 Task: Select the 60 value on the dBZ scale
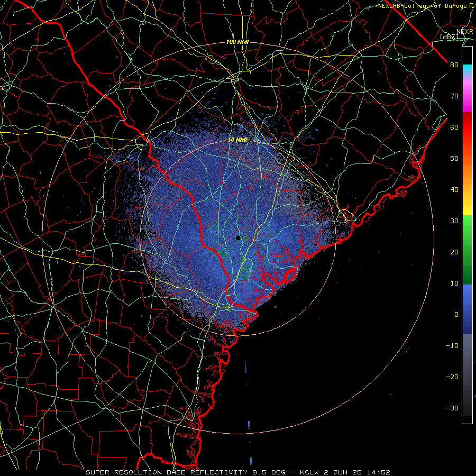pyautogui.click(x=454, y=127)
